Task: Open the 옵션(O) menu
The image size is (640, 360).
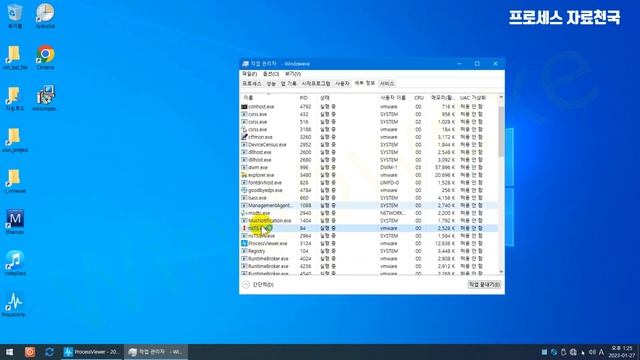Action: (x=271, y=74)
